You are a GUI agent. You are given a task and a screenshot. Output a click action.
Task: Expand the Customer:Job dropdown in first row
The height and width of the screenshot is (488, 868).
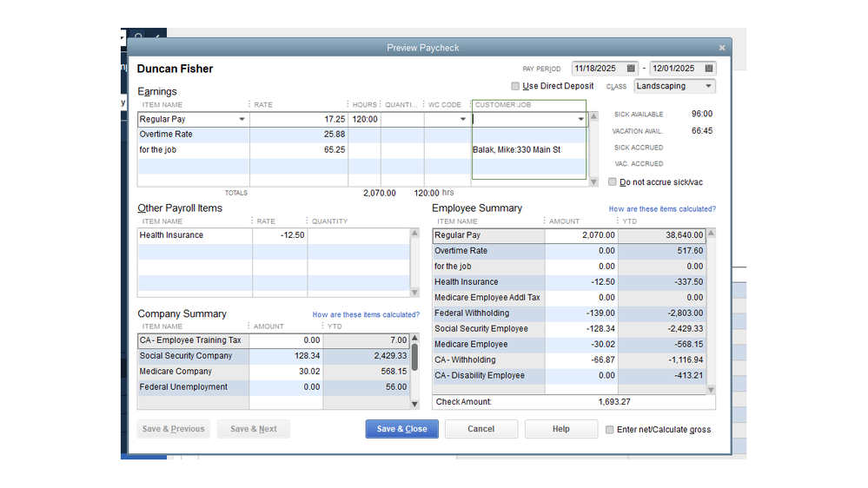580,119
